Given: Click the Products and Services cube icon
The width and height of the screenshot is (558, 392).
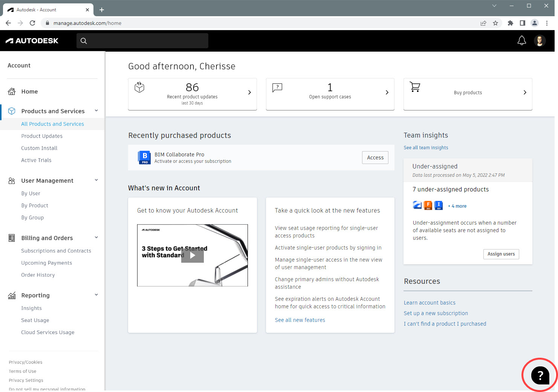Looking at the screenshot, I should tap(12, 111).
